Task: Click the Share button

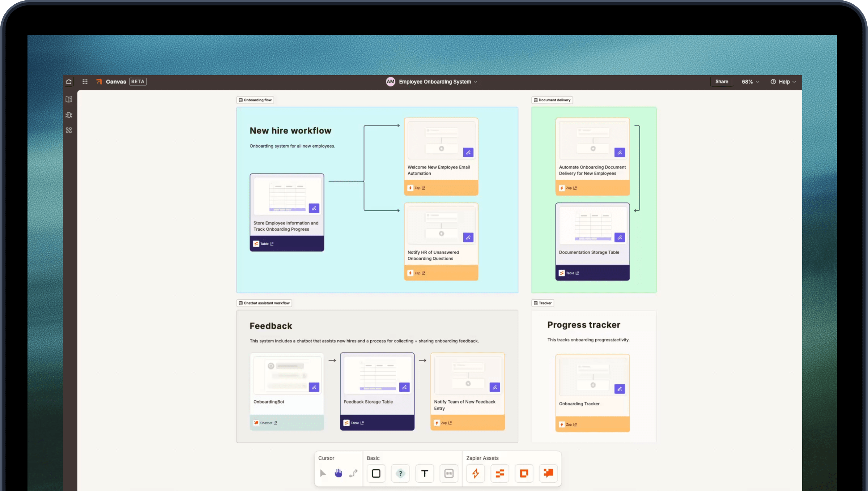Action: (722, 81)
